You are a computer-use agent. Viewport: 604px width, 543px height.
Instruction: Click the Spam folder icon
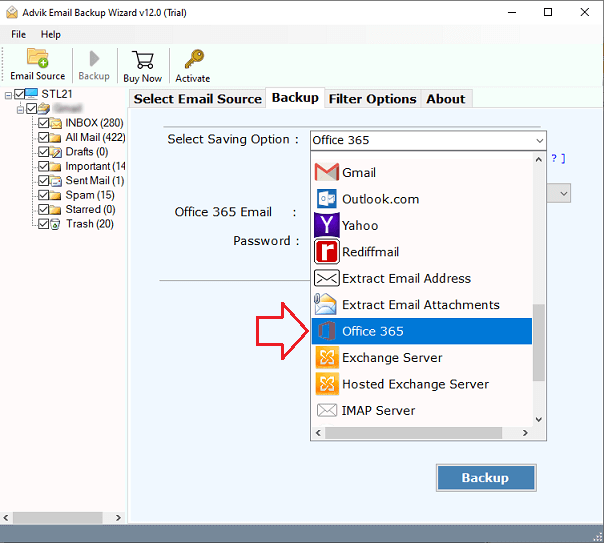[x=56, y=195]
